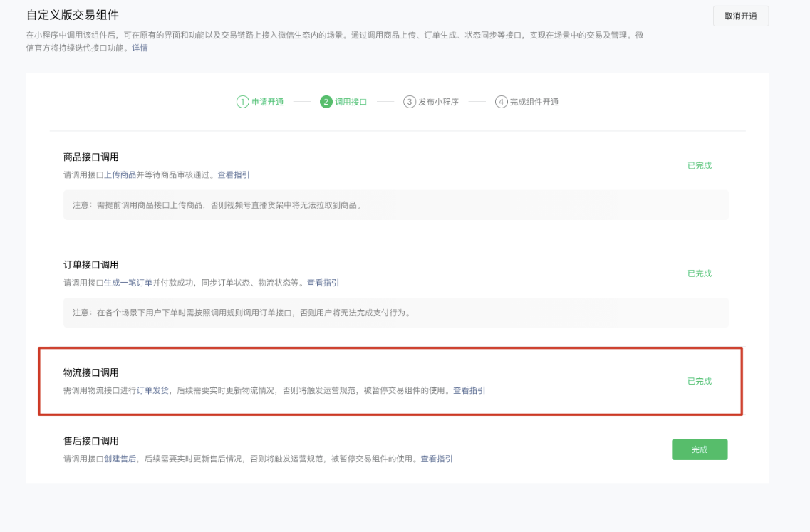
Task: Open 查看指引 under 售后接口调用
Action: 436,459
